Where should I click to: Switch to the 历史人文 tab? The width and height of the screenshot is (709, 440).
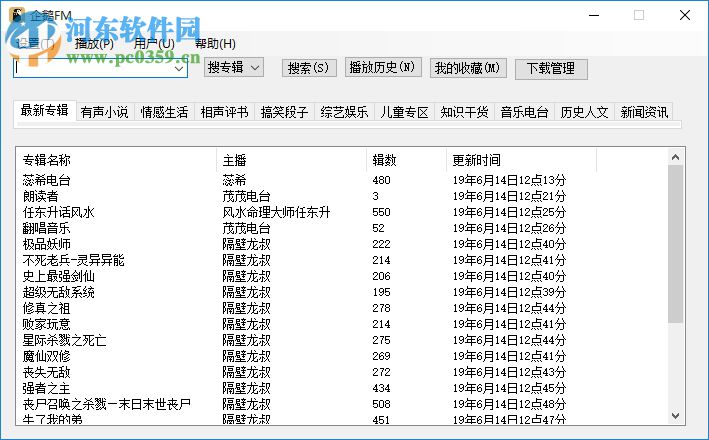pos(585,112)
